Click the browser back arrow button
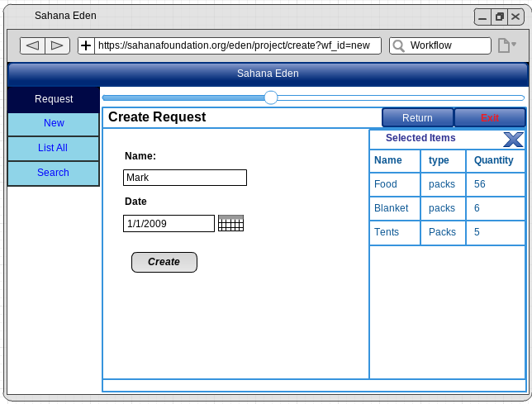This screenshot has height=404, width=532. point(33,45)
